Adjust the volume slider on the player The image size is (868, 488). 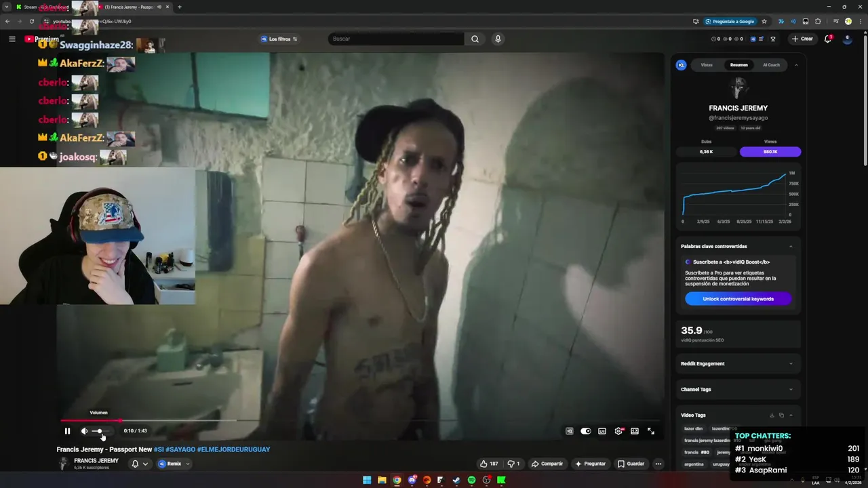(x=100, y=431)
